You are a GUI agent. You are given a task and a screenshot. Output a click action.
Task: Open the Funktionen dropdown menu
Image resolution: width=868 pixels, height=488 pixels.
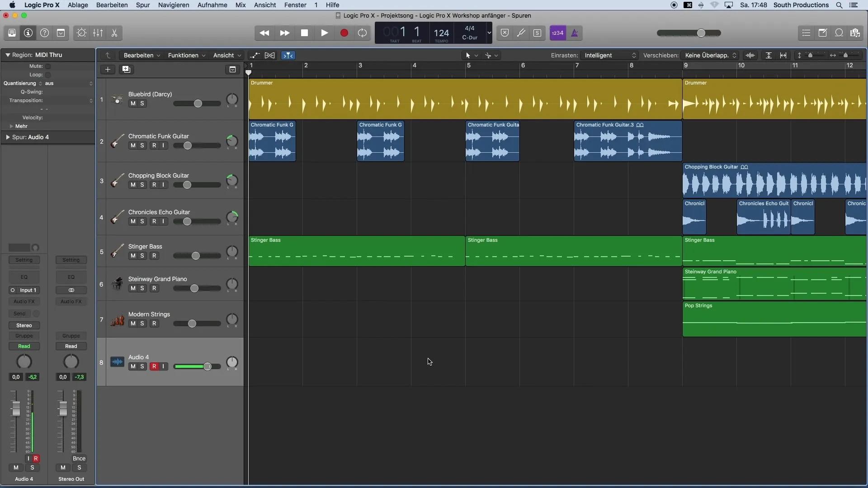tap(186, 56)
